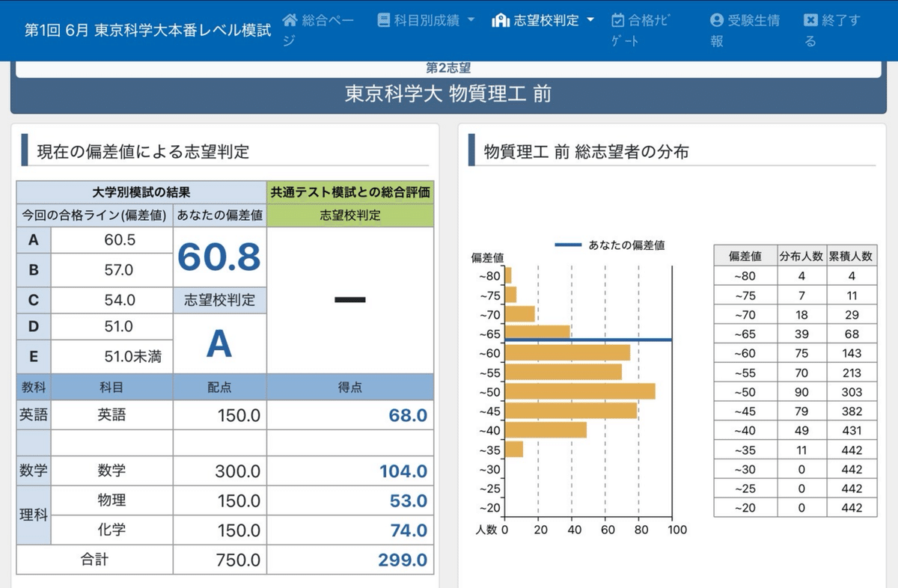898x588 pixels.
Task: Click the B line value 57.0
Action: pos(119,270)
